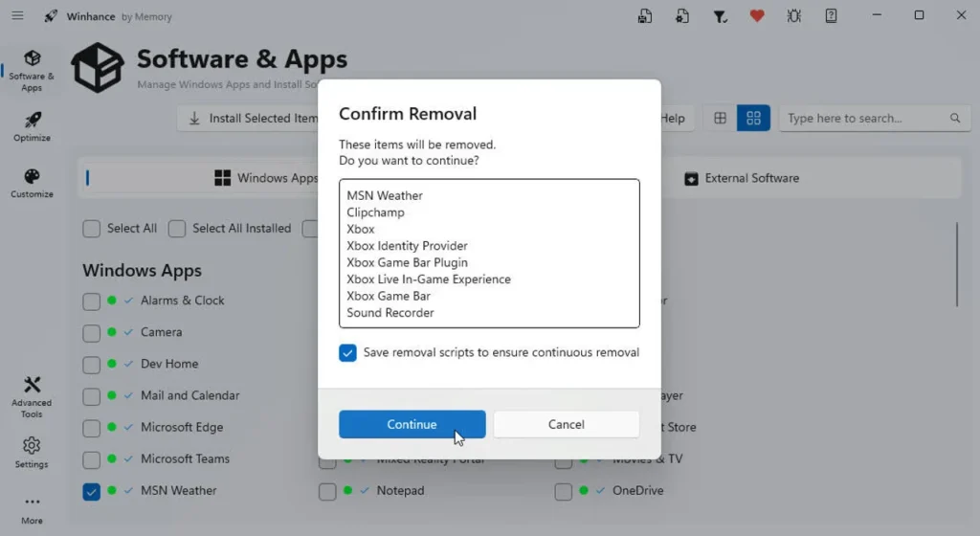
Task: Go to the Optimize section
Action: 32,126
